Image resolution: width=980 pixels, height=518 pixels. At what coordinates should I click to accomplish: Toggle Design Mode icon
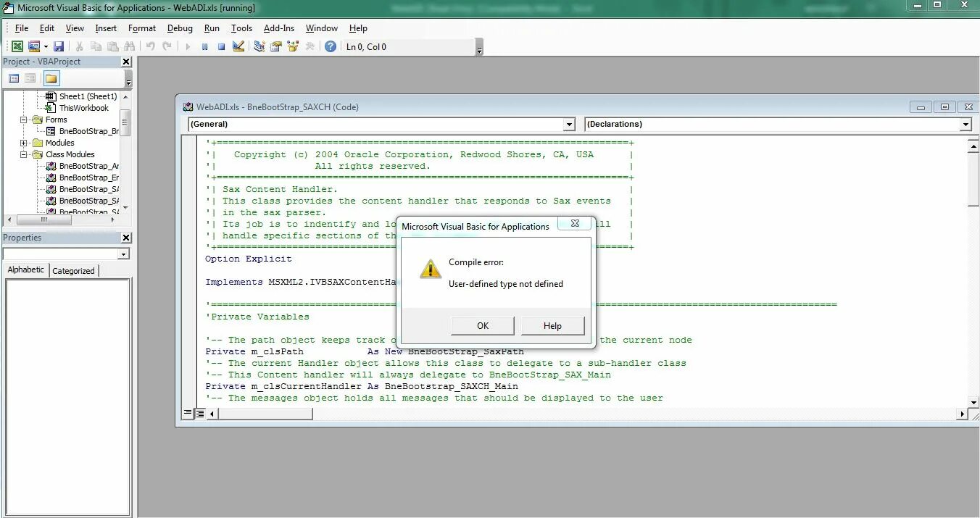point(238,46)
